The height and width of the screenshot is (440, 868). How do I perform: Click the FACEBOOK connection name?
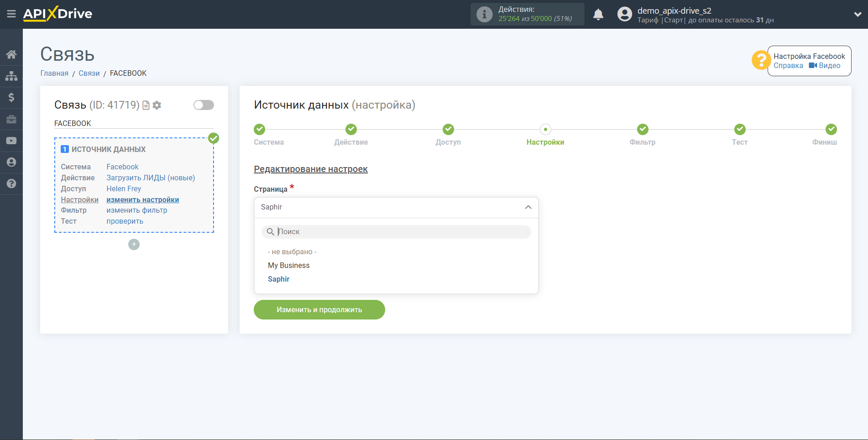pyautogui.click(x=73, y=124)
